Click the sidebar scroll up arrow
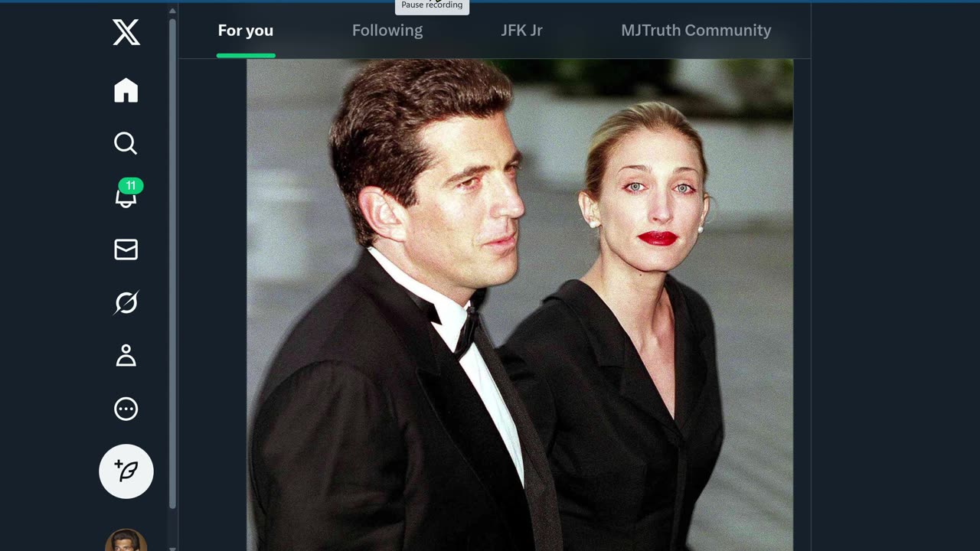The image size is (980, 551). click(x=172, y=11)
